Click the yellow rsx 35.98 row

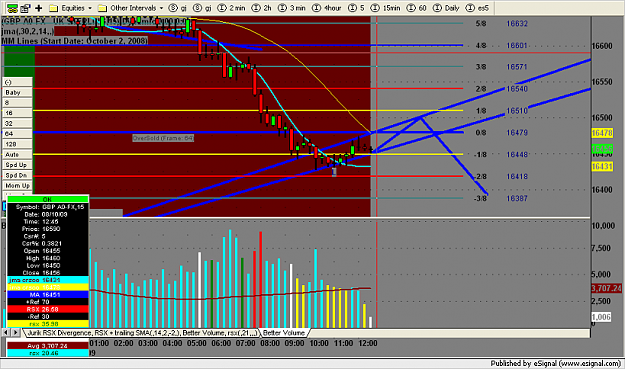tap(48, 324)
